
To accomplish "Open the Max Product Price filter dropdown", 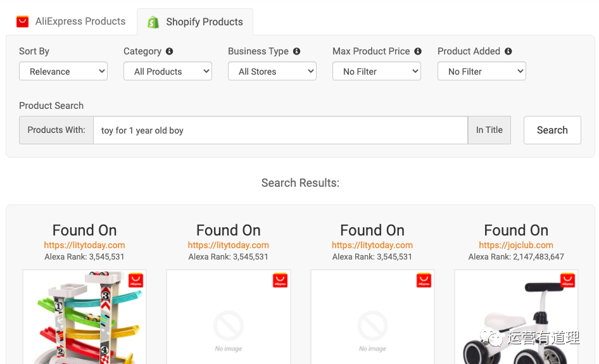I will [377, 72].
